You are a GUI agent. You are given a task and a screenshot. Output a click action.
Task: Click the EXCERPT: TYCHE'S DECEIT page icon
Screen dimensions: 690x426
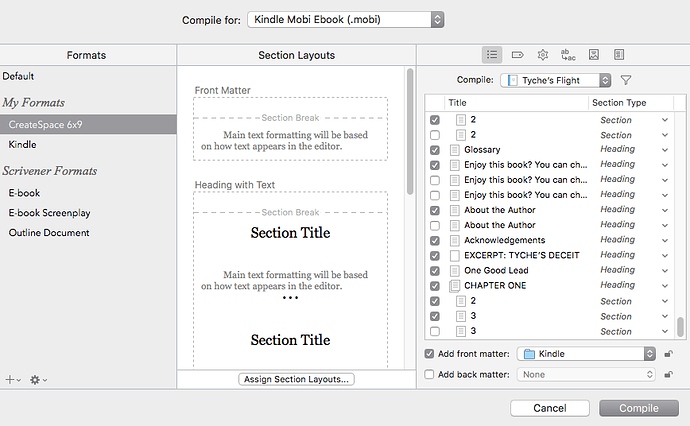[455, 256]
